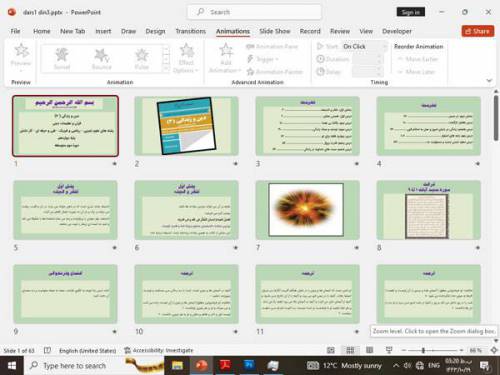500x375 pixels.
Task: Open the Slide Show tab
Action: [x=275, y=31]
